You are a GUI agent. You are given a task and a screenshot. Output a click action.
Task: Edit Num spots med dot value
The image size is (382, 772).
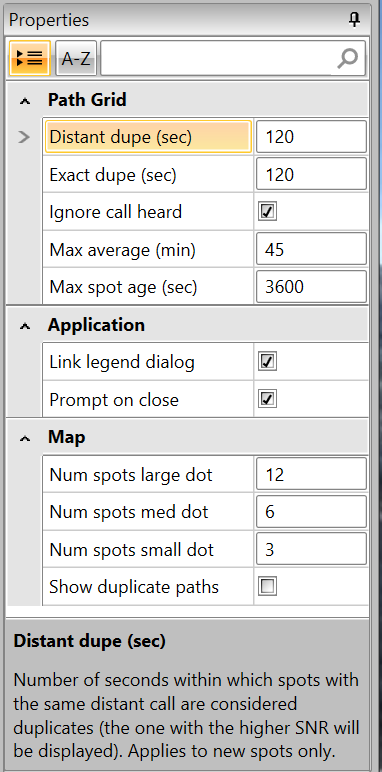click(x=311, y=512)
